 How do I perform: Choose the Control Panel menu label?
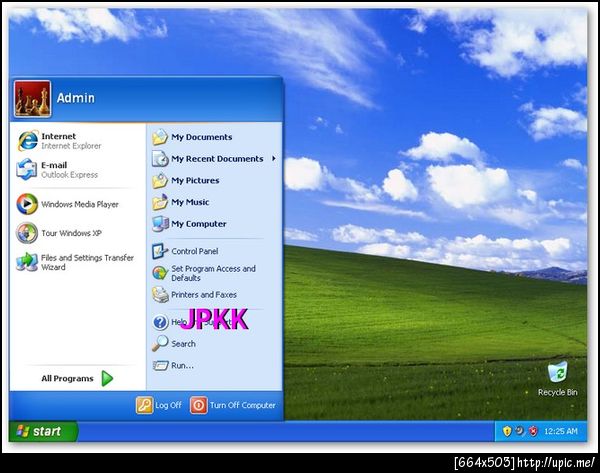(195, 251)
